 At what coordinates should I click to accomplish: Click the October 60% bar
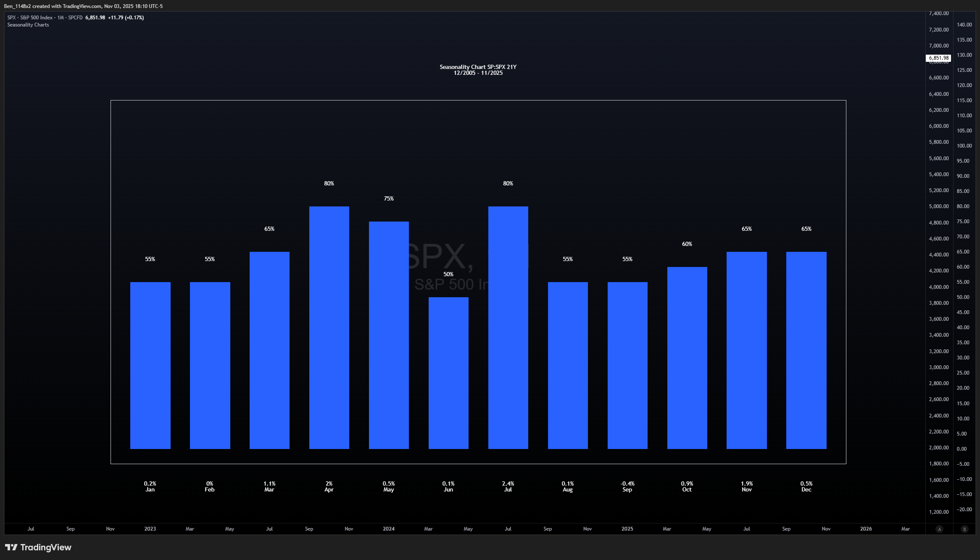[687, 358]
